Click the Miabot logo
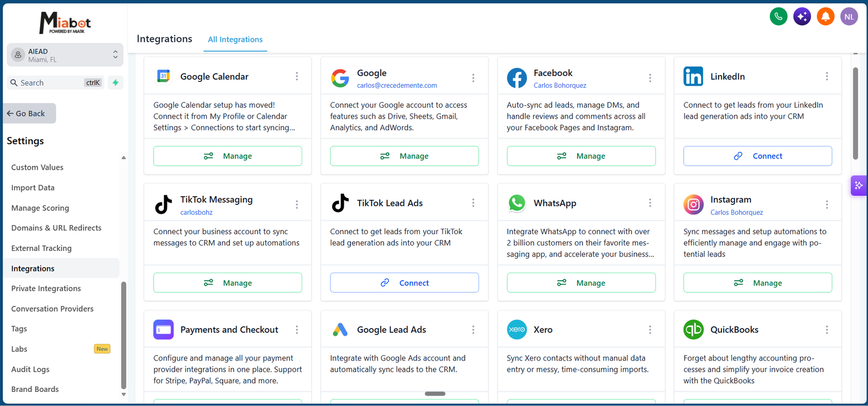The image size is (868, 406). [65, 23]
